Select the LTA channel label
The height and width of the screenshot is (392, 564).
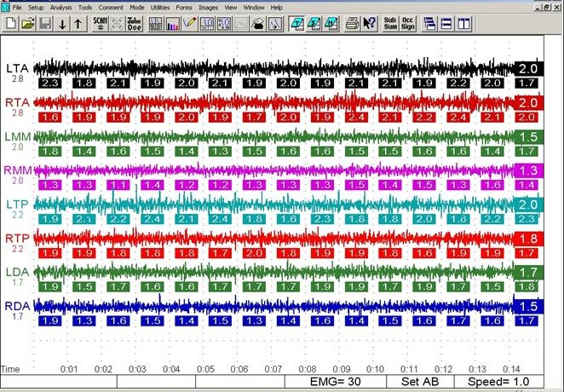click(17, 68)
